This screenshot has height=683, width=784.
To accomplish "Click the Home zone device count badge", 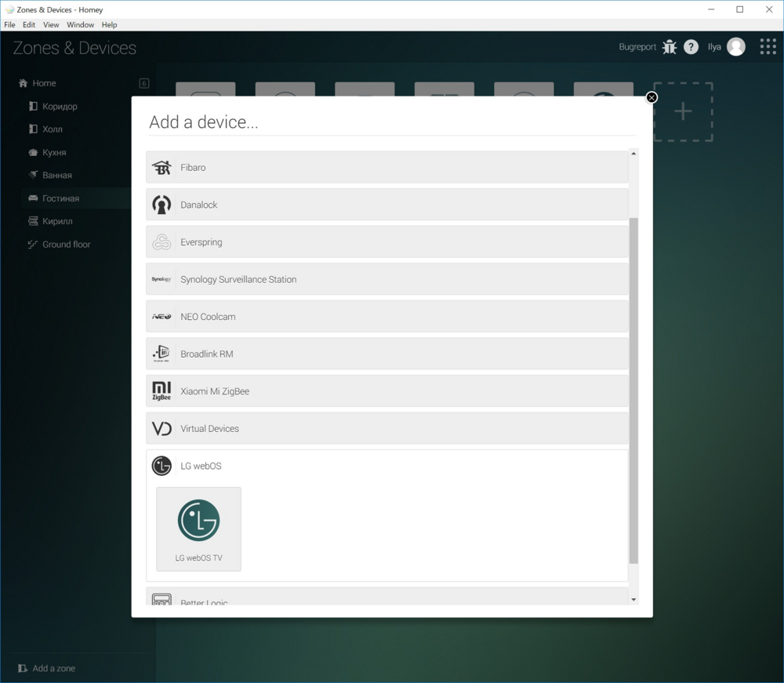I will tap(144, 83).
